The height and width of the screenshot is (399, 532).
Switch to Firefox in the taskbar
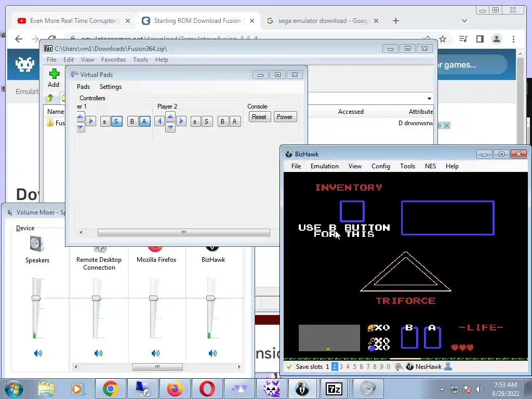[175, 389]
